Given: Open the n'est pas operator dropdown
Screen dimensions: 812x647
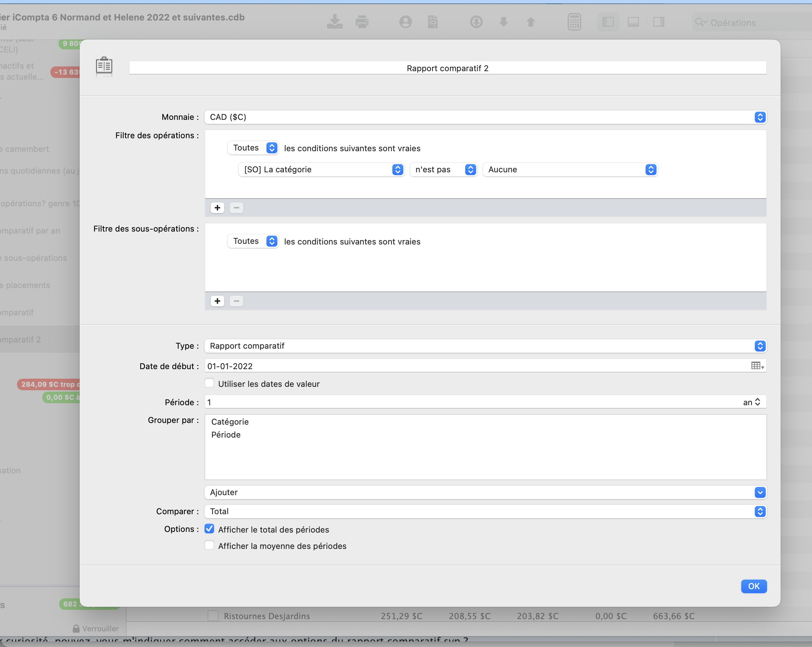Looking at the screenshot, I should [x=443, y=170].
